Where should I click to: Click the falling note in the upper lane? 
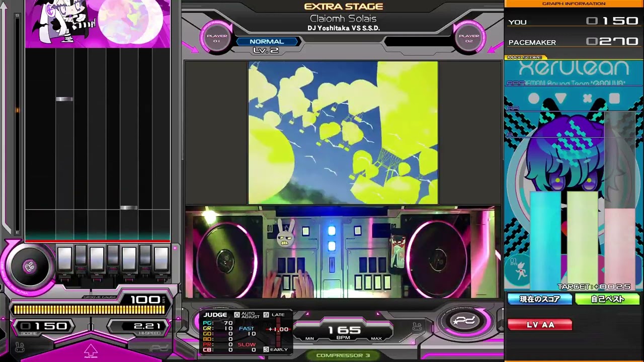pos(64,99)
